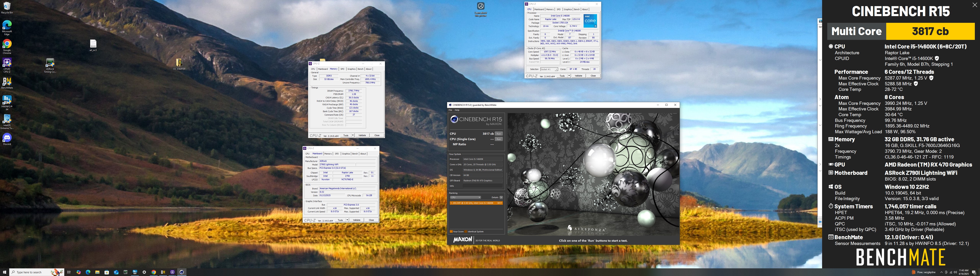The height and width of the screenshot is (276, 980).
Task: Switch to Graphics tab in memory CPU-Z window
Action: pyautogui.click(x=351, y=69)
